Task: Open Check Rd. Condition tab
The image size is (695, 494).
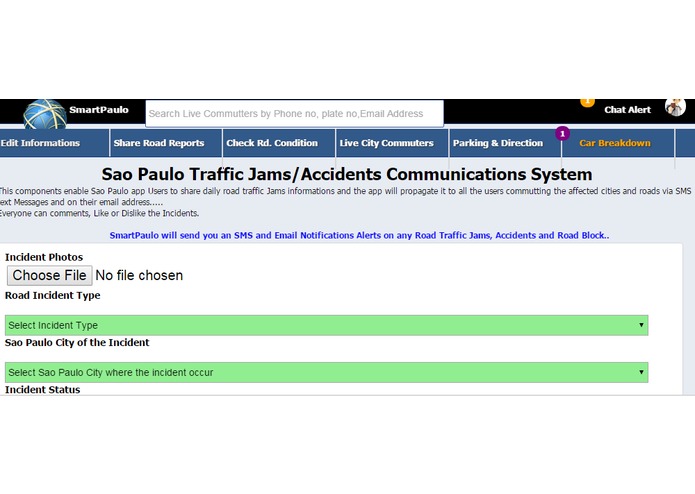Action: click(x=272, y=143)
